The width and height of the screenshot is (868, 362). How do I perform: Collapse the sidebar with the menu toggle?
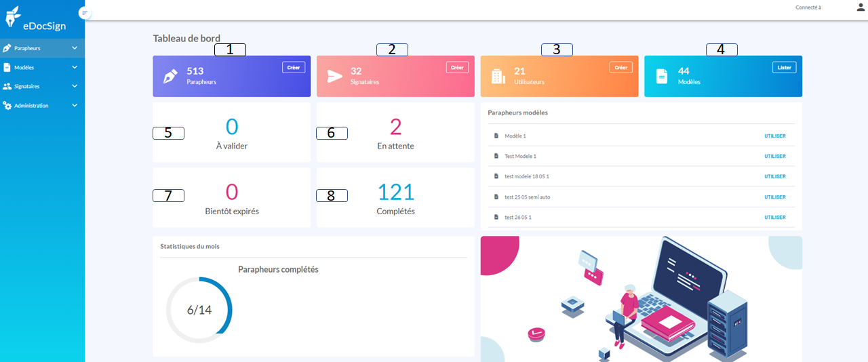(x=85, y=13)
